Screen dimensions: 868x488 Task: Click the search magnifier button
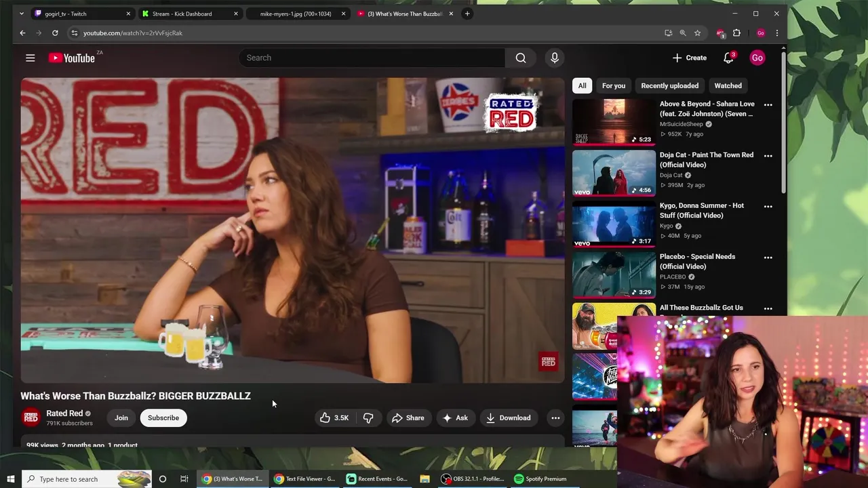[x=521, y=58]
